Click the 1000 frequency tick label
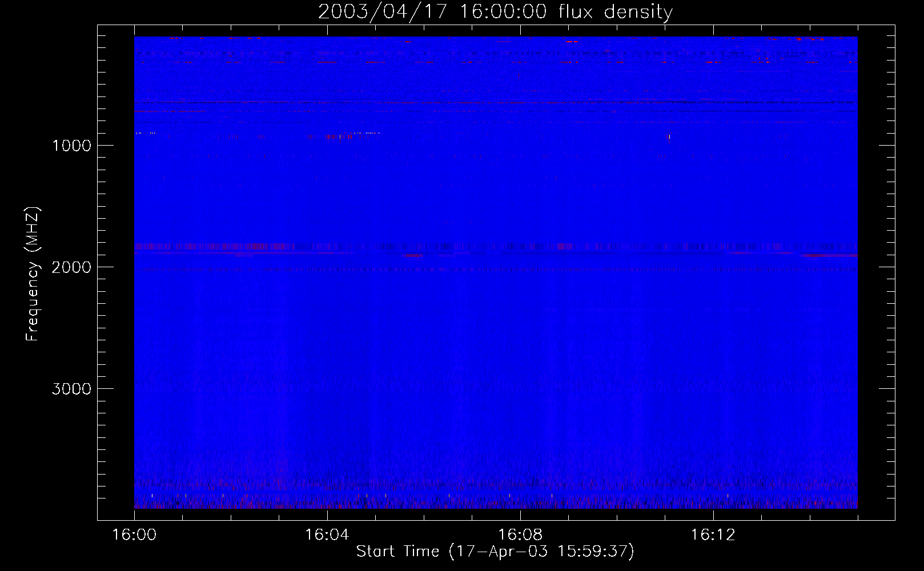This screenshot has width=924, height=571. tap(71, 146)
